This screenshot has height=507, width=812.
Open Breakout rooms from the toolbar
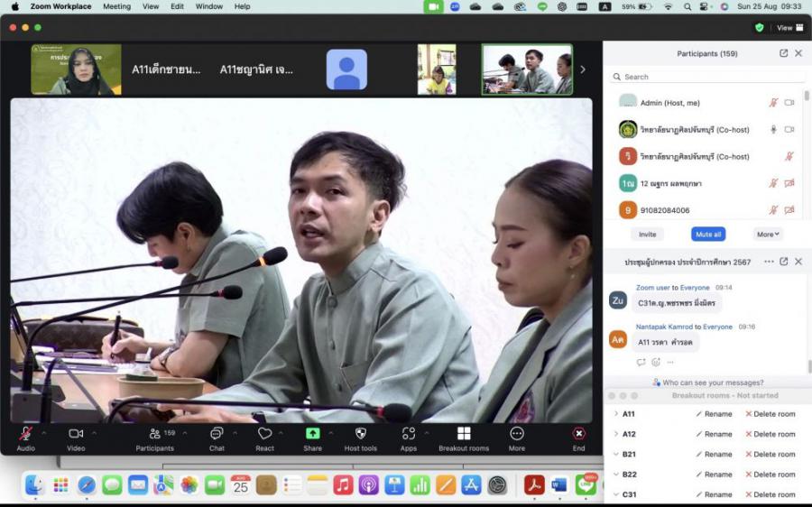(x=464, y=434)
